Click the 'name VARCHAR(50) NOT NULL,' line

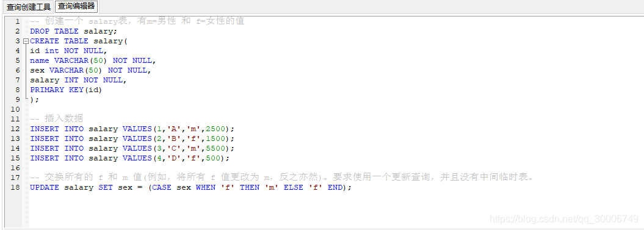point(93,61)
